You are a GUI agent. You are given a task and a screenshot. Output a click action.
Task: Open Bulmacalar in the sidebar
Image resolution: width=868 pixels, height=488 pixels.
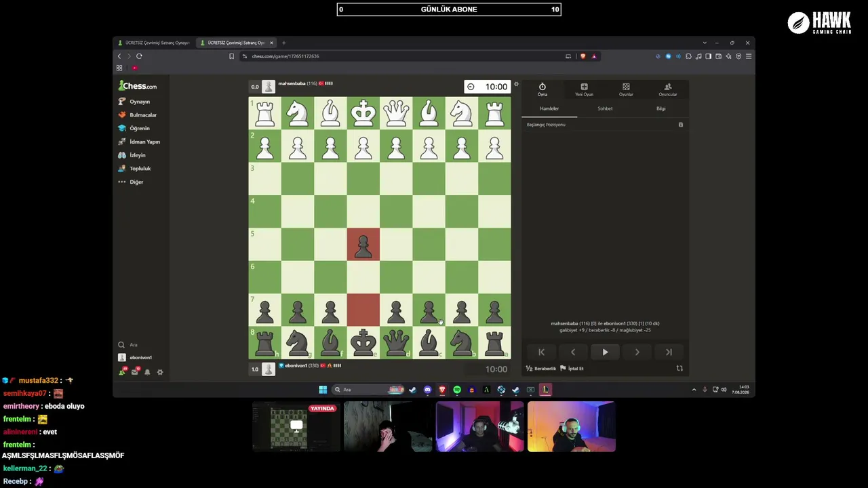pos(137,115)
